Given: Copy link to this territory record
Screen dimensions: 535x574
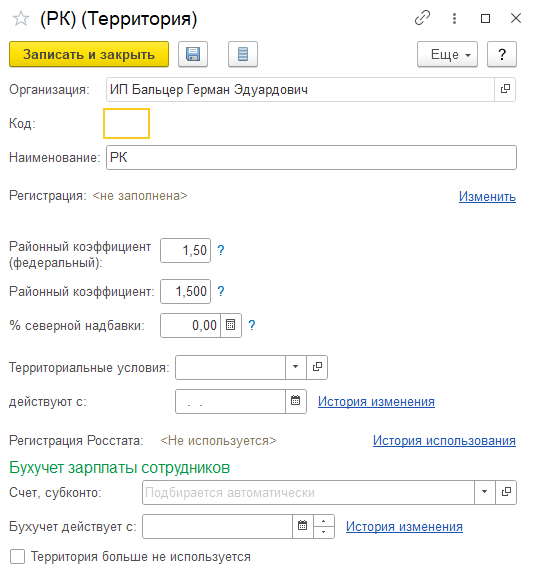Looking at the screenshot, I should coord(422,18).
